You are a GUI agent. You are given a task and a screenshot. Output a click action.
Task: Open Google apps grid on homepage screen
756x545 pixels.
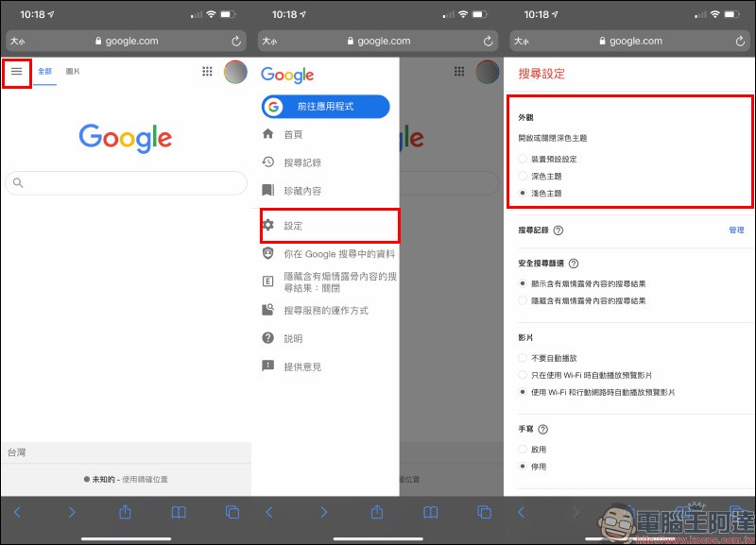pyautogui.click(x=207, y=72)
